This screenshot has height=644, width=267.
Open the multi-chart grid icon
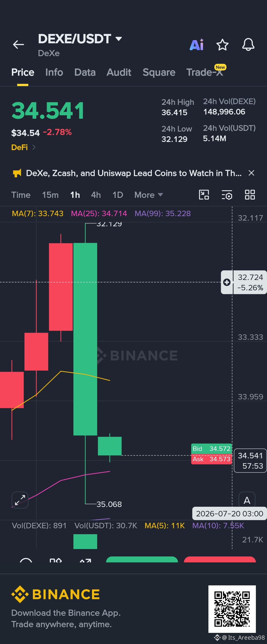click(250, 195)
